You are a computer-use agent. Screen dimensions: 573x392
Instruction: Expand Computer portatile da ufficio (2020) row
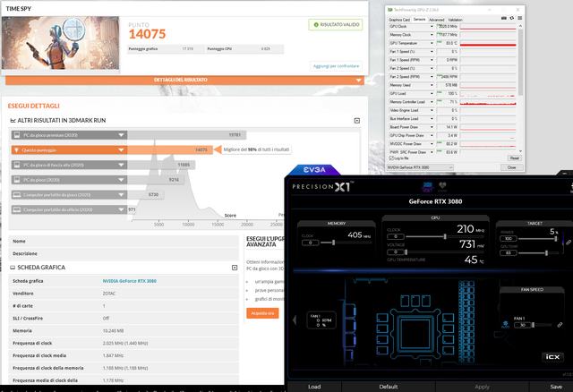click(121, 209)
